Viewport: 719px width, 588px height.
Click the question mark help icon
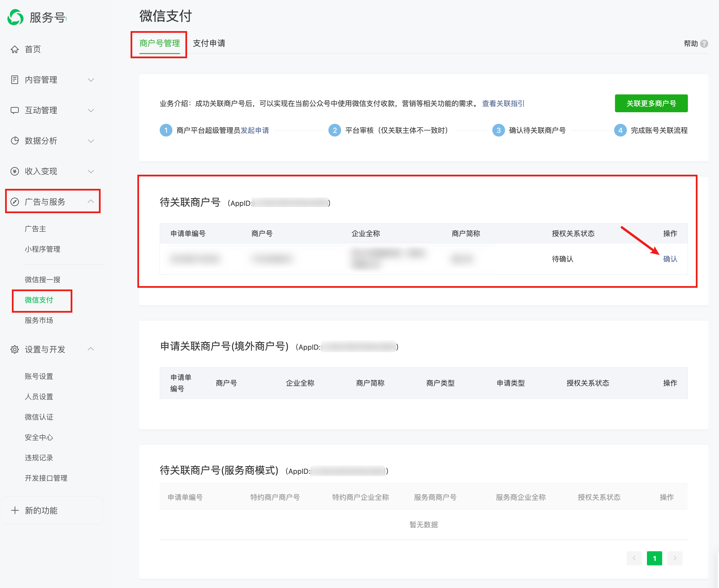[704, 44]
